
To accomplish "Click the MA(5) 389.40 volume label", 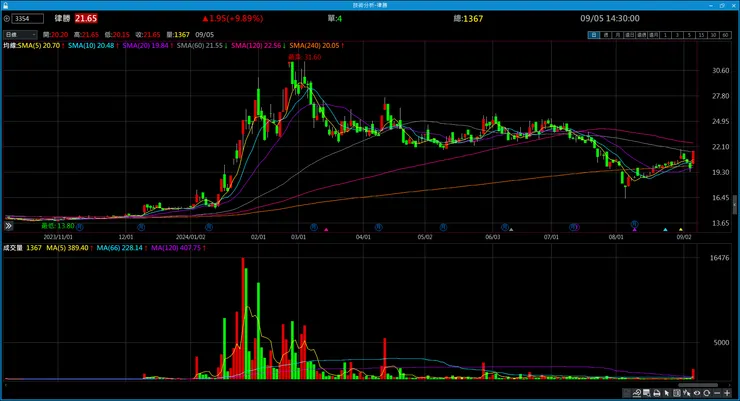I will click(69, 248).
